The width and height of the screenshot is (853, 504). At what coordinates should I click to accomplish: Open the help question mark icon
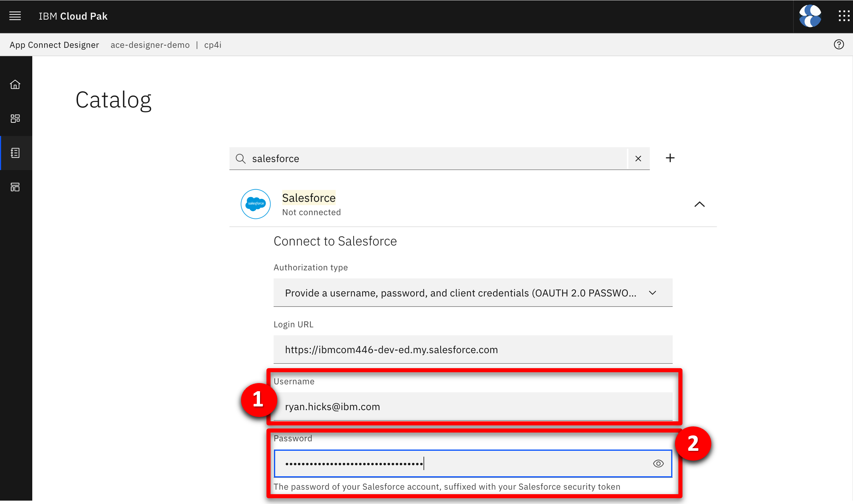[x=838, y=44]
